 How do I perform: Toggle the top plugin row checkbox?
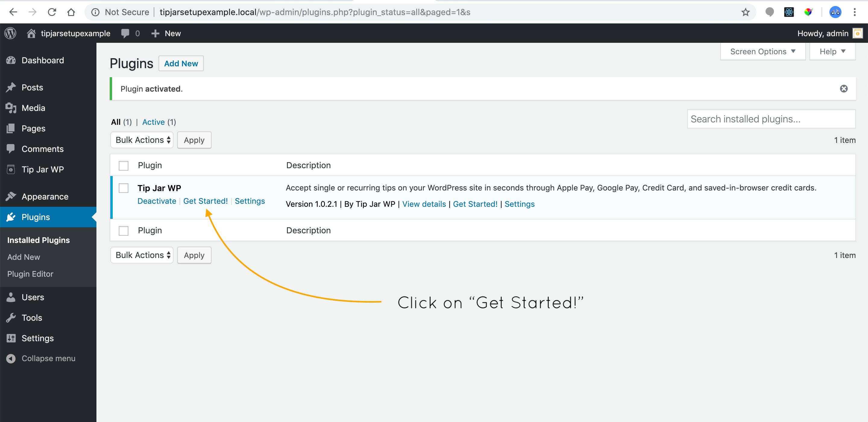click(x=124, y=188)
